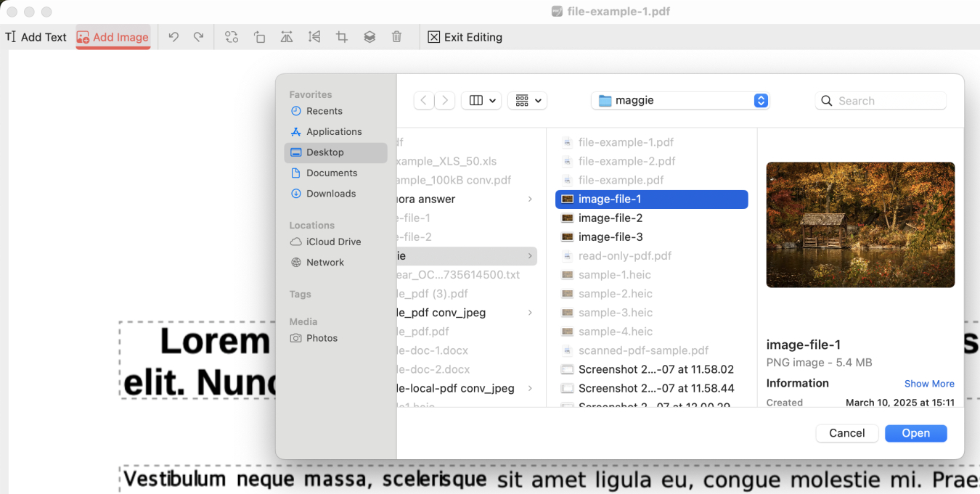The width and height of the screenshot is (980, 494).
Task: Click the Layers arrange icon
Action: (x=369, y=37)
